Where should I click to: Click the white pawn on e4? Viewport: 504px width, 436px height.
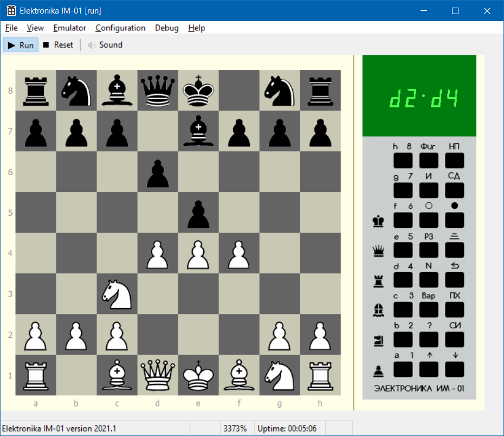pos(198,253)
